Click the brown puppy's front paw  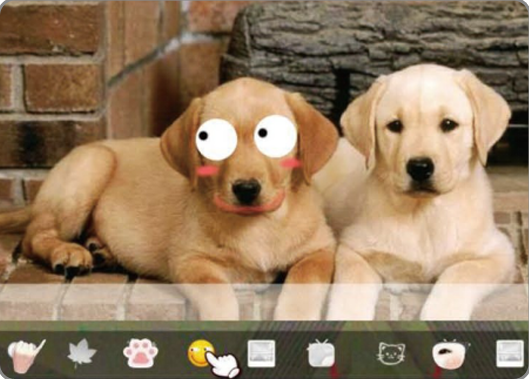click(x=71, y=259)
